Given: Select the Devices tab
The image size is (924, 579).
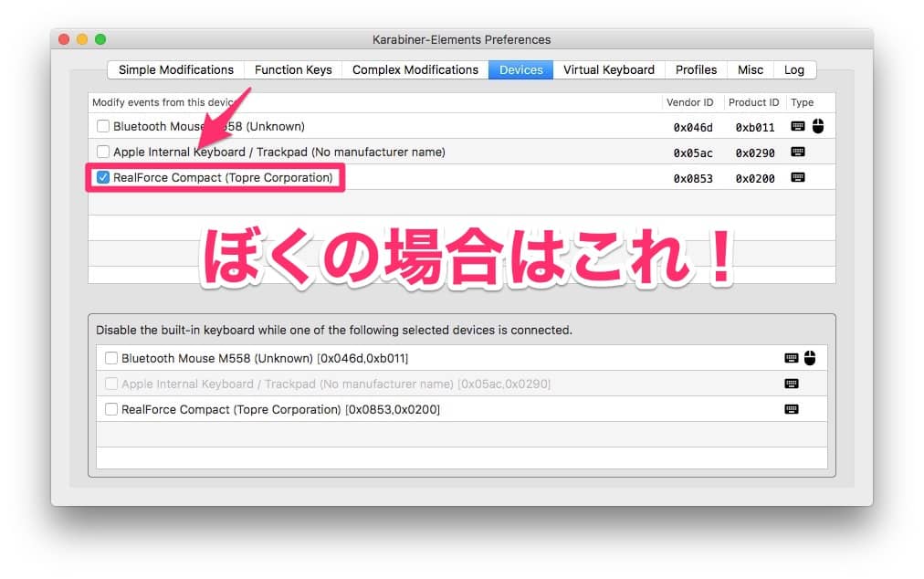Looking at the screenshot, I should coord(521,69).
